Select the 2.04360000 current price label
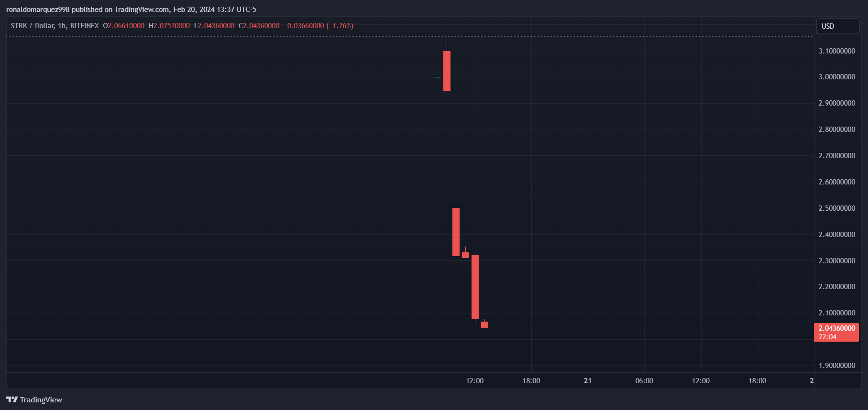Viewport: 868px width, 410px height. [x=836, y=328]
